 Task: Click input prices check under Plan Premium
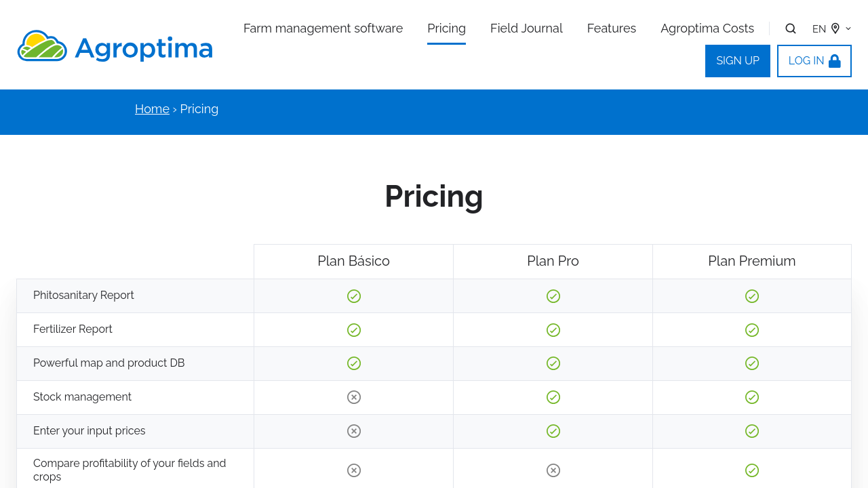pos(752,431)
